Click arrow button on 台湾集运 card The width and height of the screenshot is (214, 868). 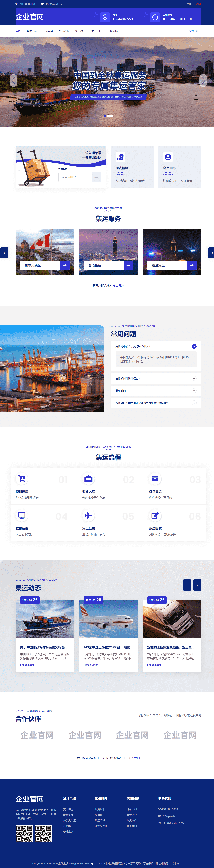coord(128,265)
